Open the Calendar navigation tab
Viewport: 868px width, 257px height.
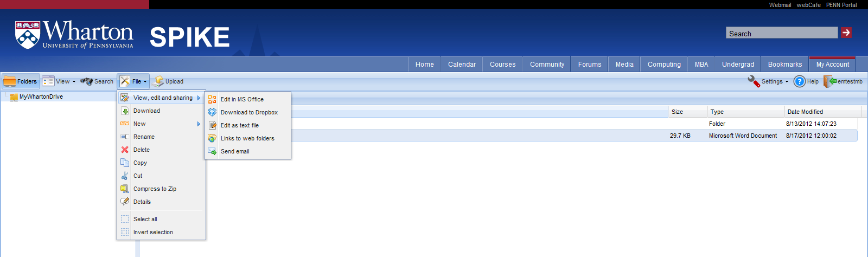[462, 64]
